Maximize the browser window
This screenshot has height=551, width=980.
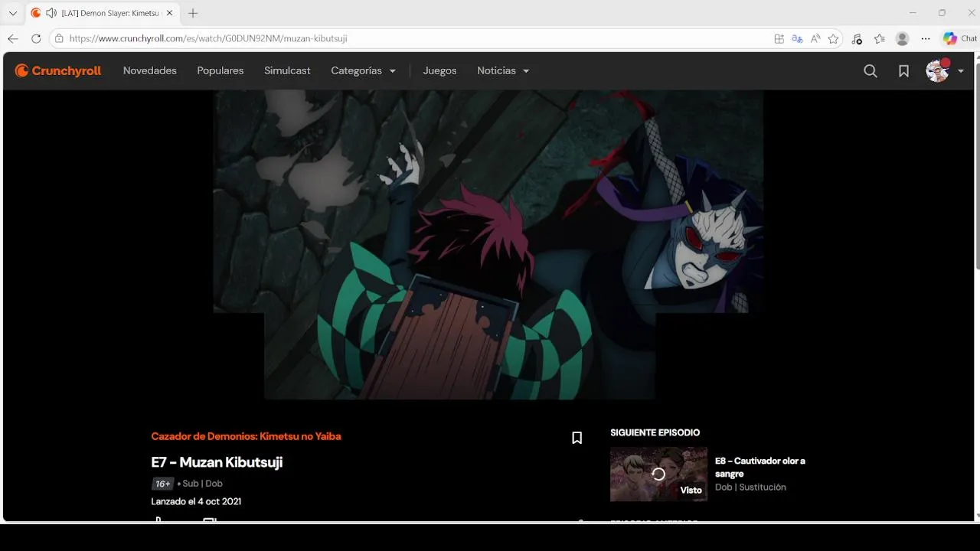pos(942,13)
